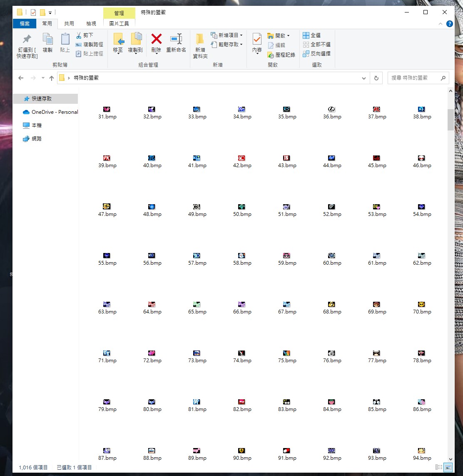463x476 pixels.
Task: Collapse the ribbon with chevron
Action: pos(441,24)
